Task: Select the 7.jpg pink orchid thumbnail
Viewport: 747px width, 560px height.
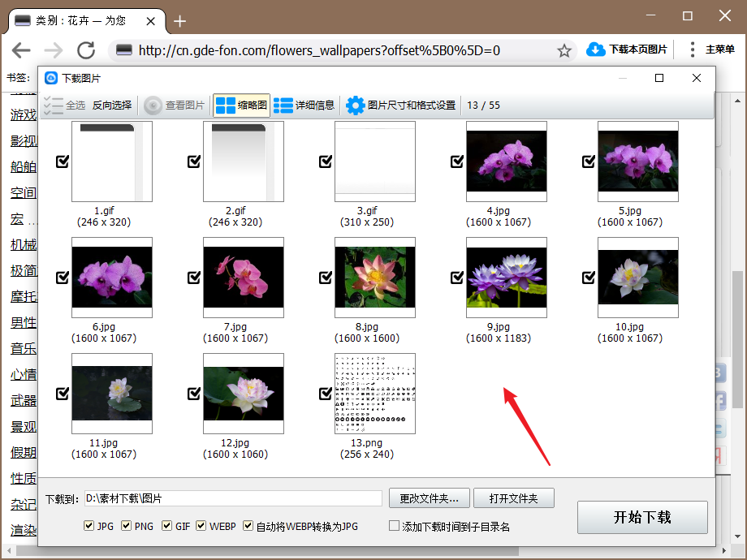Action: coord(244,277)
